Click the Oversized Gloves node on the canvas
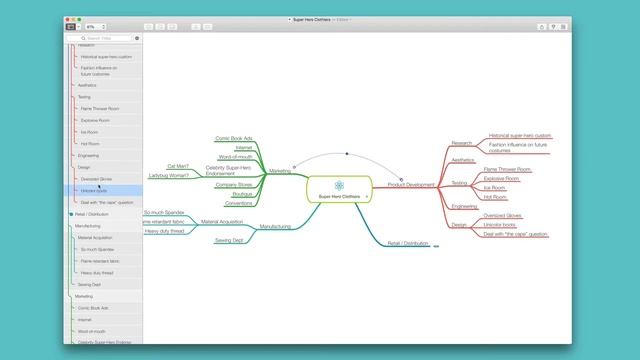 502,216
